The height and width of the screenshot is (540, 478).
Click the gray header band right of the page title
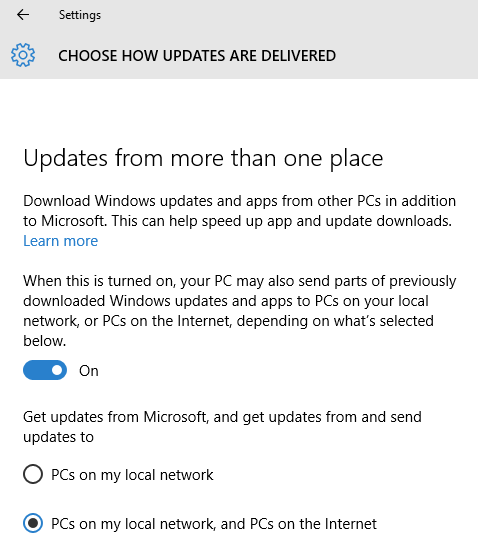pyautogui.click(x=406, y=55)
